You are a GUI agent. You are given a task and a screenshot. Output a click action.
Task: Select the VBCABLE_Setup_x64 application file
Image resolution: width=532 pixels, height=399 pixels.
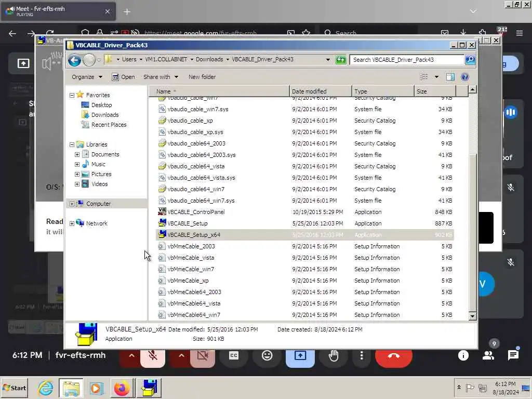pyautogui.click(x=304, y=235)
